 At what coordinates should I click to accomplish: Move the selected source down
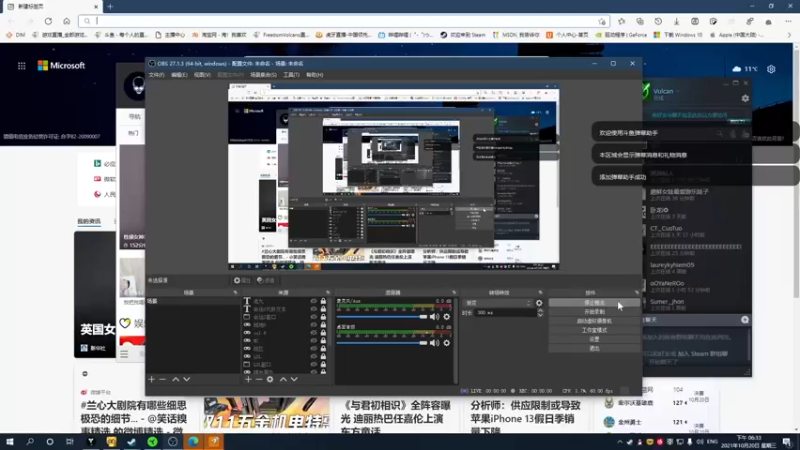pos(294,379)
